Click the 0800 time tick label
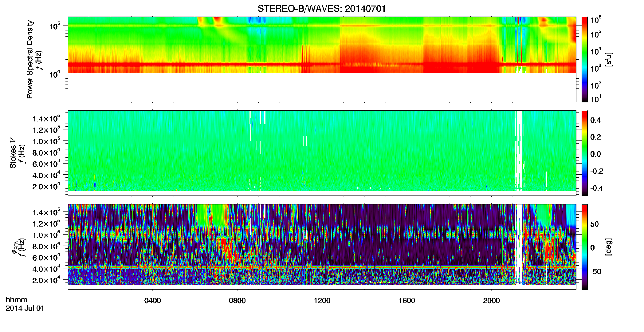This screenshot has width=644, height=332. (x=237, y=301)
